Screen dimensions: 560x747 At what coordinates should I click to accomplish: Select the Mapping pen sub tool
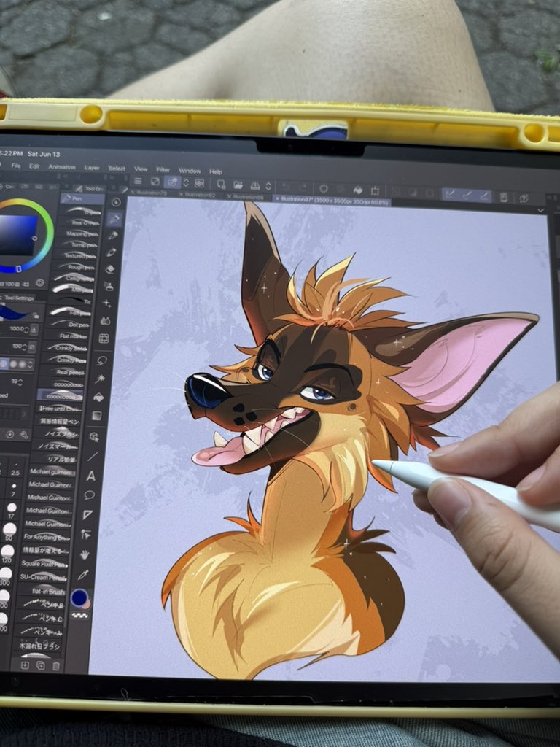click(80, 233)
